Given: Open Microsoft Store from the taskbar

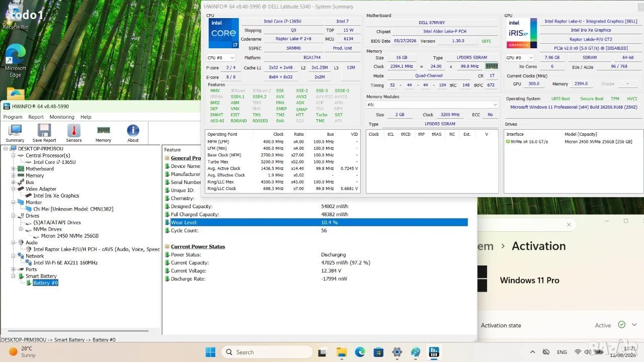Looking at the screenshot, I should pyautogui.click(x=378, y=352).
